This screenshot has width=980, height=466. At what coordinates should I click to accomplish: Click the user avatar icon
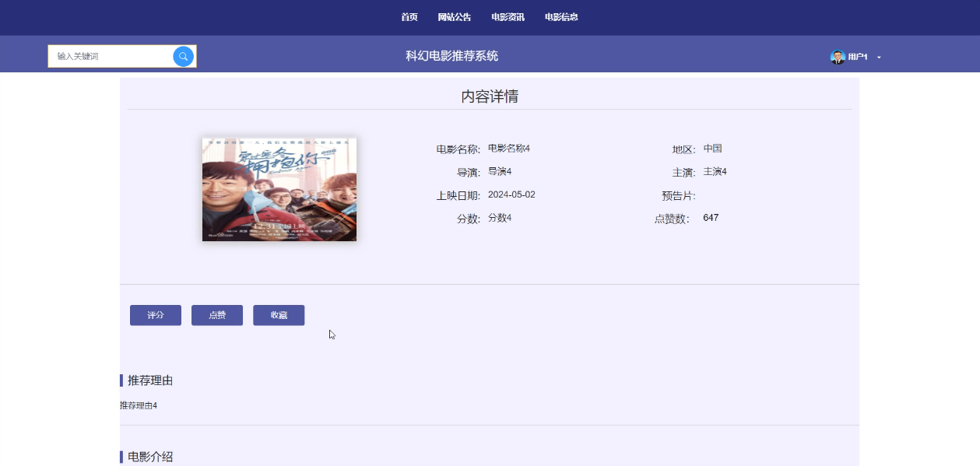[x=838, y=57]
